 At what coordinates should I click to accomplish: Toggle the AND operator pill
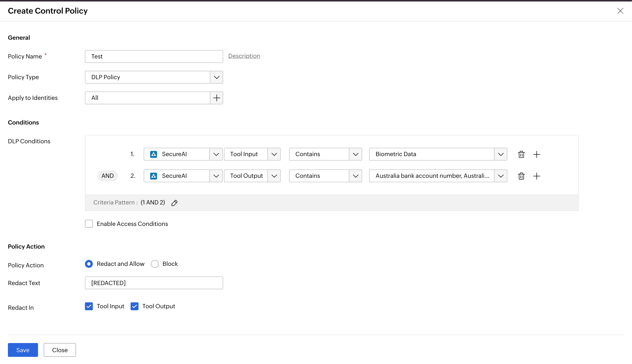pos(107,176)
